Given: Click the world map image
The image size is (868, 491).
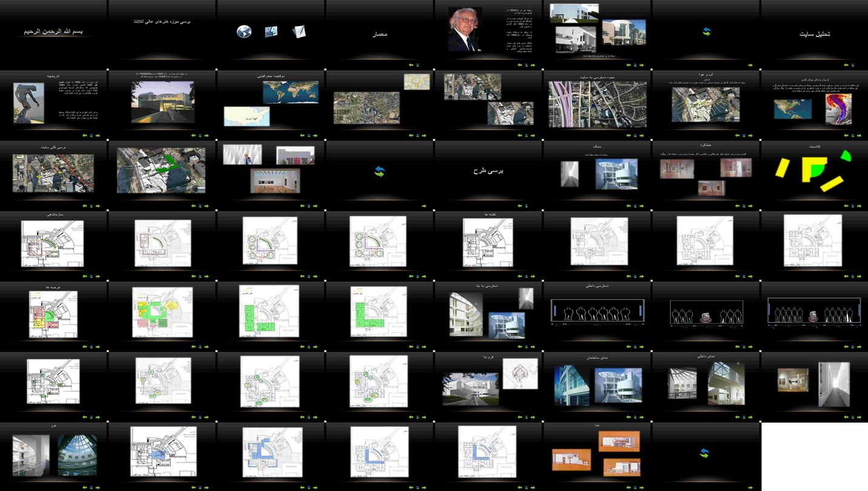Looking at the screenshot, I should [x=291, y=92].
